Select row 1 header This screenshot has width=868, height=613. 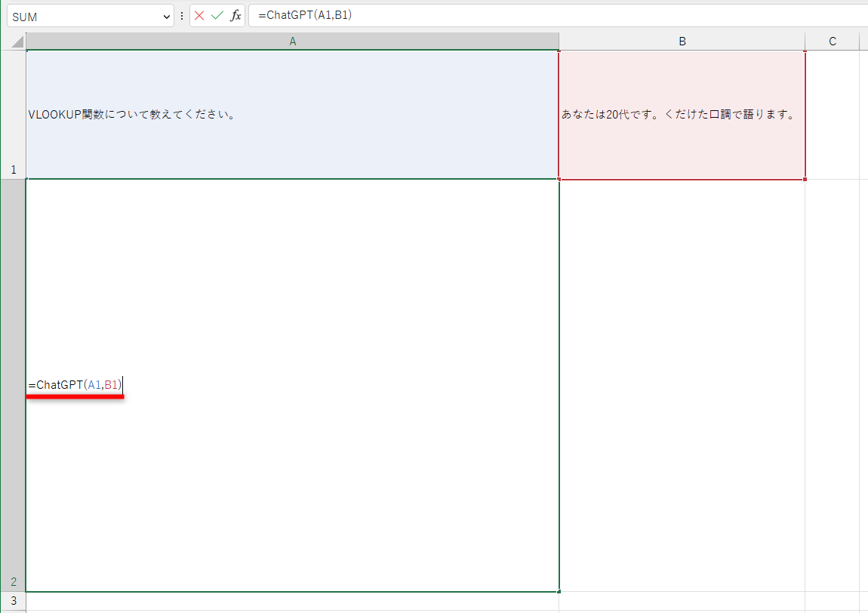(x=13, y=170)
